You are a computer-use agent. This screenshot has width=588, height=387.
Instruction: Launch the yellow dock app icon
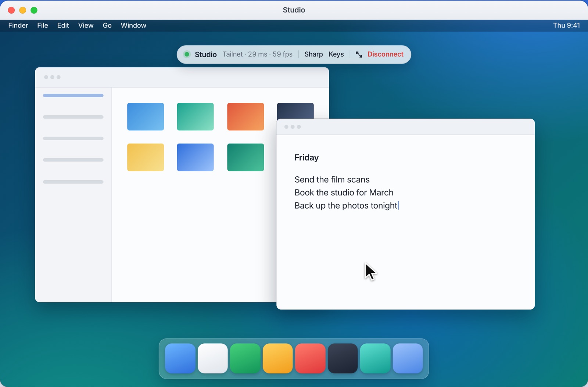click(x=278, y=358)
